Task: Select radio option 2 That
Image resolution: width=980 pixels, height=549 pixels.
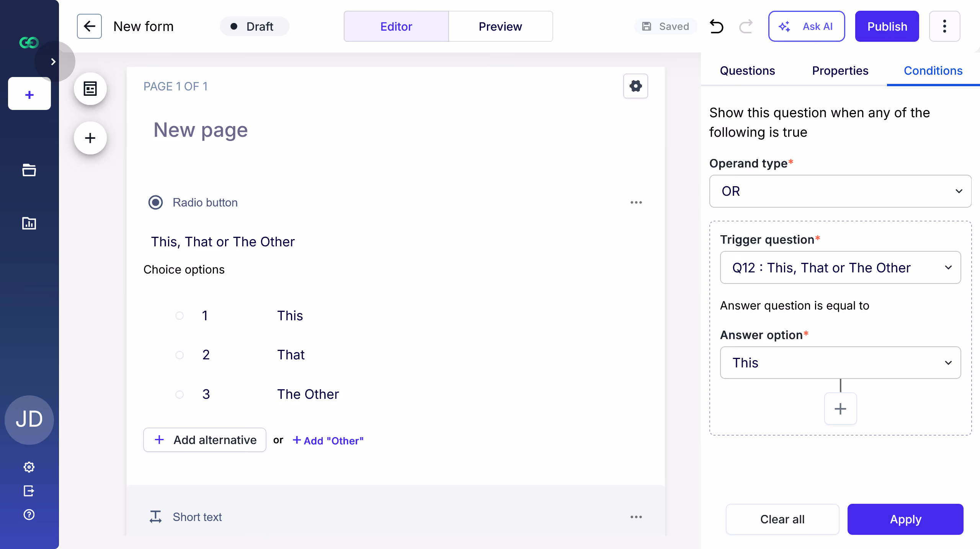Action: coord(180,355)
